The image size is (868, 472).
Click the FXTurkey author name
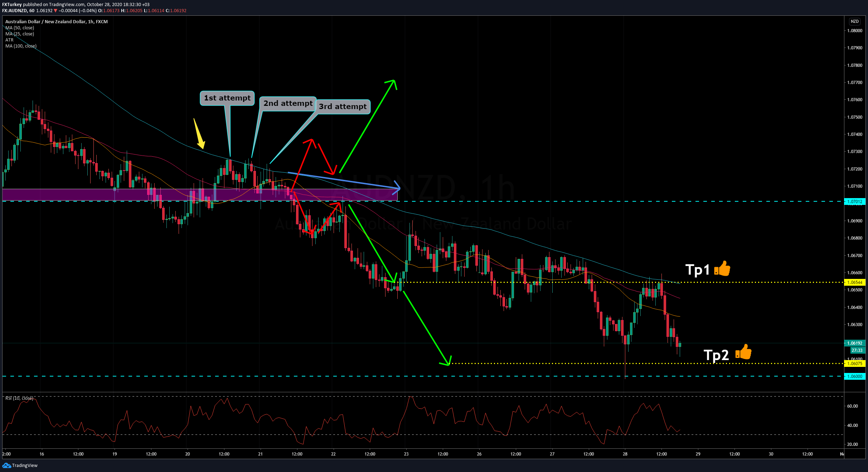pyautogui.click(x=12, y=4)
